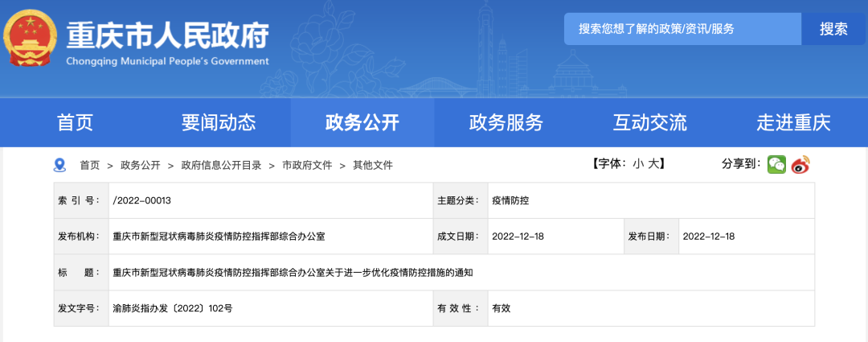Set font size to 小
Viewport: 868px width, 342px height.
click(637, 164)
